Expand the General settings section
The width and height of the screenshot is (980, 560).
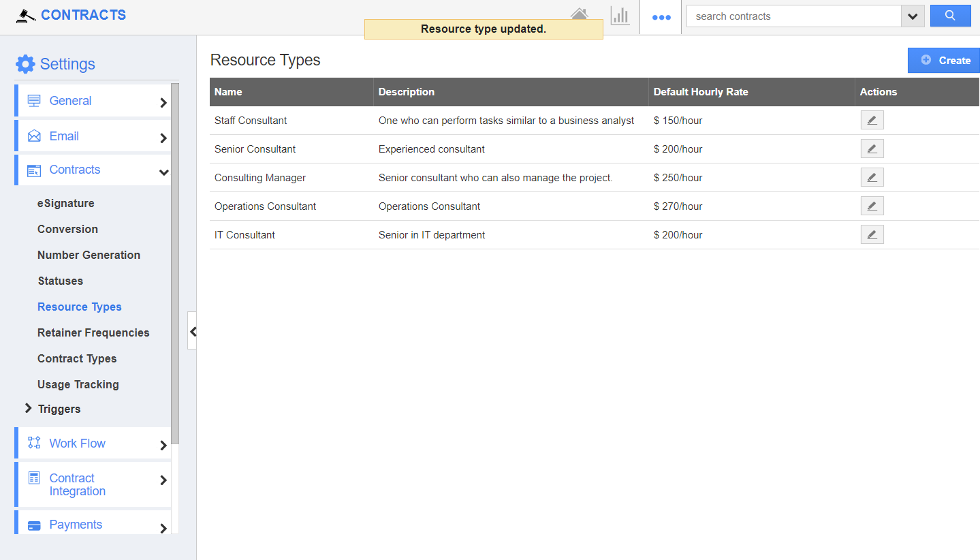point(163,103)
